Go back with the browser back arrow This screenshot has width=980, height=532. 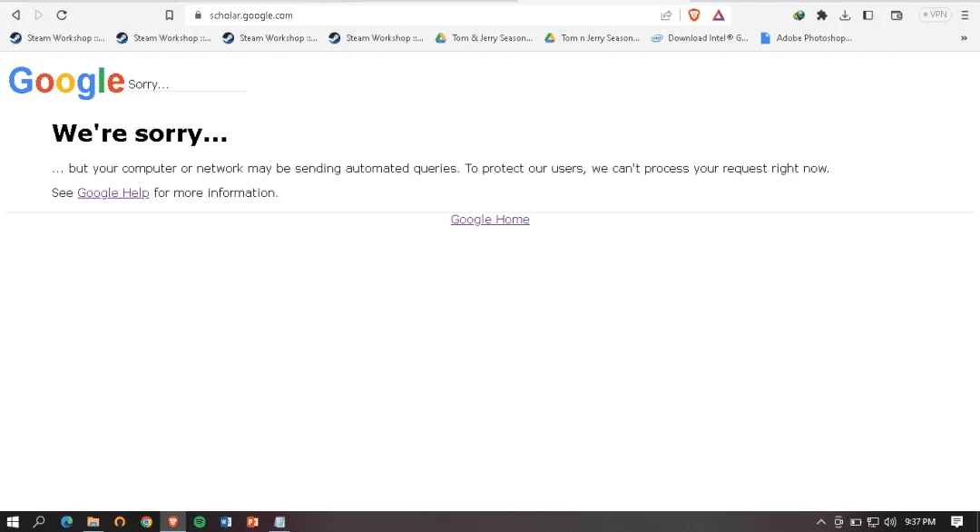click(x=15, y=15)
